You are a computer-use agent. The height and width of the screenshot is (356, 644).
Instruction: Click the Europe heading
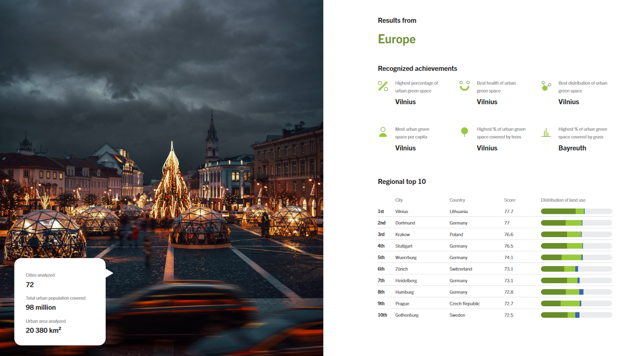point(396,39)
